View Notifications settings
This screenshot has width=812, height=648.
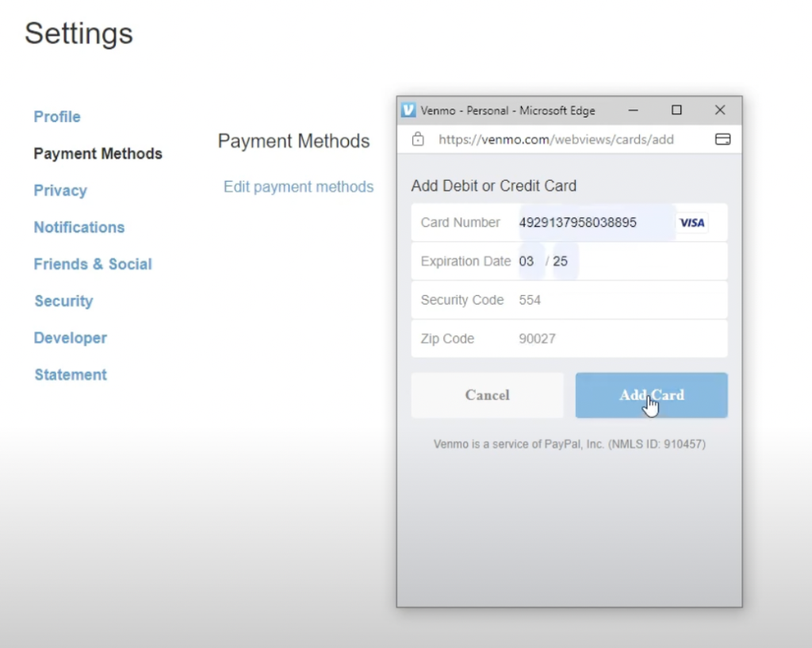pyautogui.click(x=79, y=227)
